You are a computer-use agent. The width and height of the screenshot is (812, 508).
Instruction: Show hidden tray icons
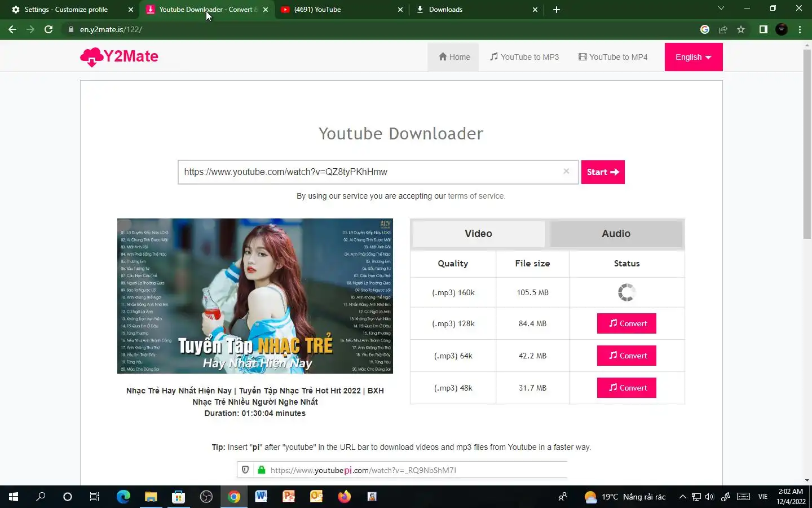click(682, 497)
